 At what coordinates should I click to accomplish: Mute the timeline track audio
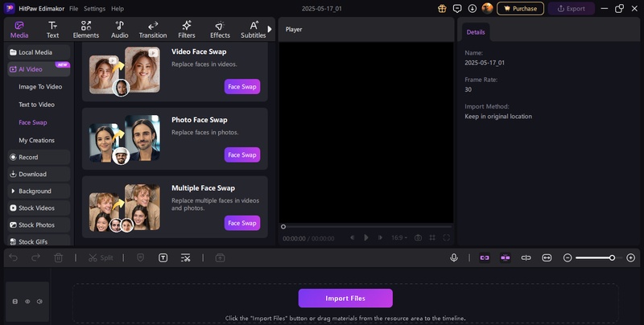click(x=39, y=302)
